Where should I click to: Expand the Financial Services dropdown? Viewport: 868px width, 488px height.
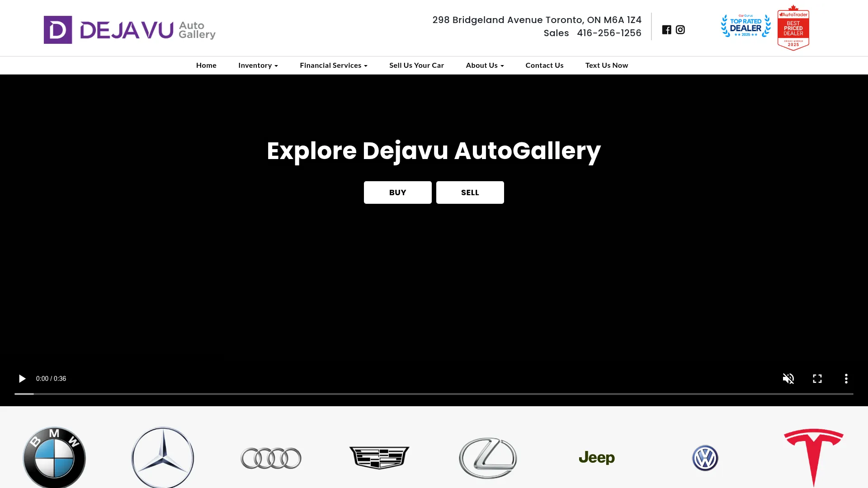[334, 66]
